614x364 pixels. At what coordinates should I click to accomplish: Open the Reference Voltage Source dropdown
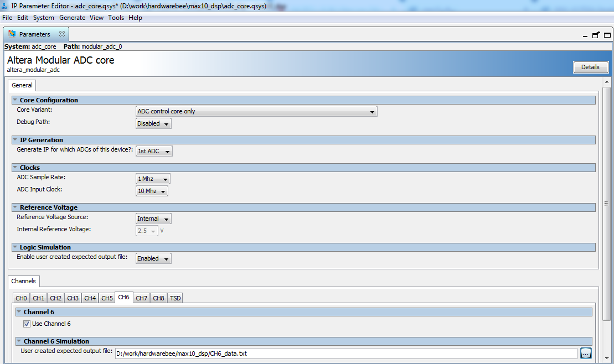tap(153, 219)
